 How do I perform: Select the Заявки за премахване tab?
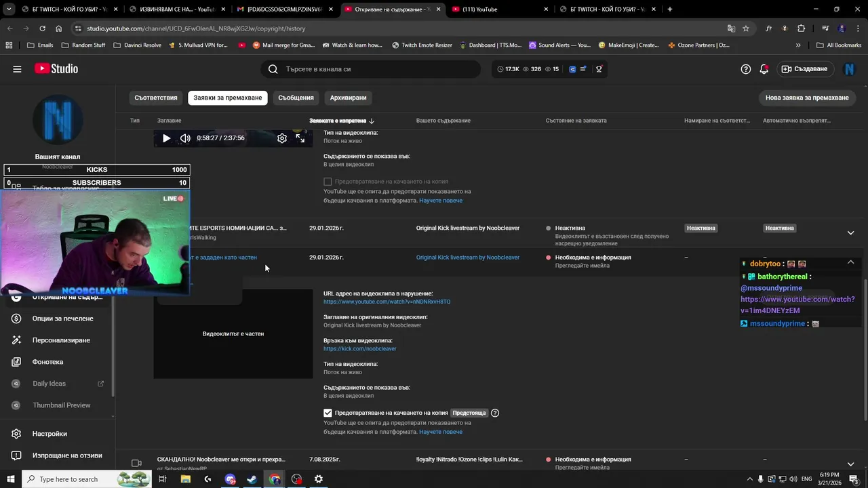228,98
